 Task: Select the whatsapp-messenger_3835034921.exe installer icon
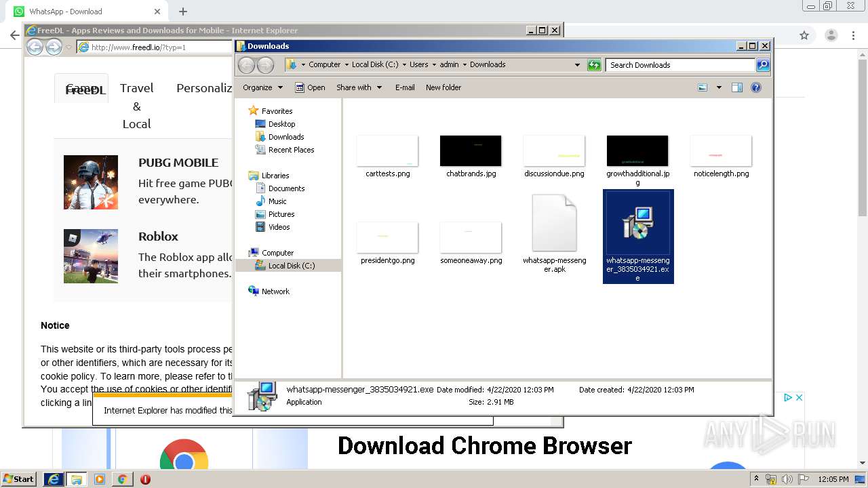pos(637,223)
